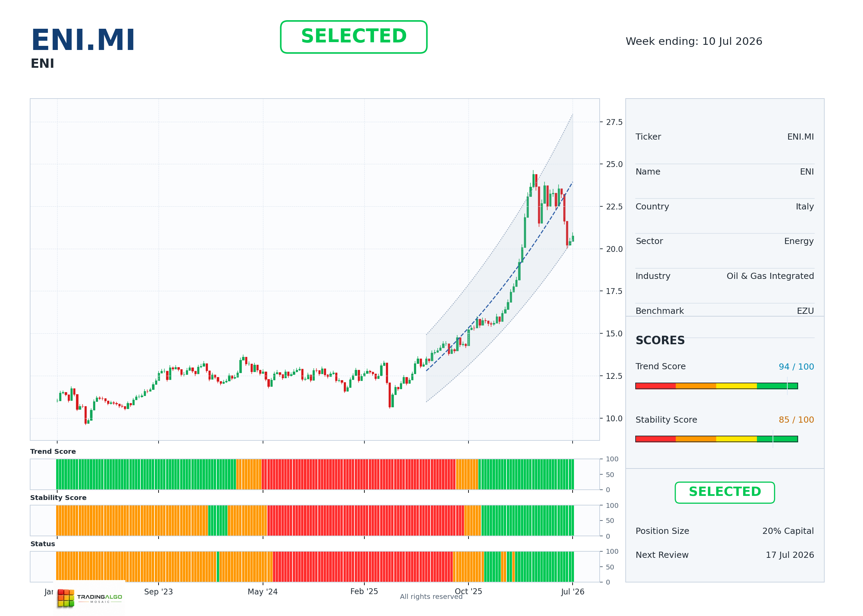This screenshot has width=863, height=616.
Task: Click the ENI.MI ticker title
Action: (83, 40)
